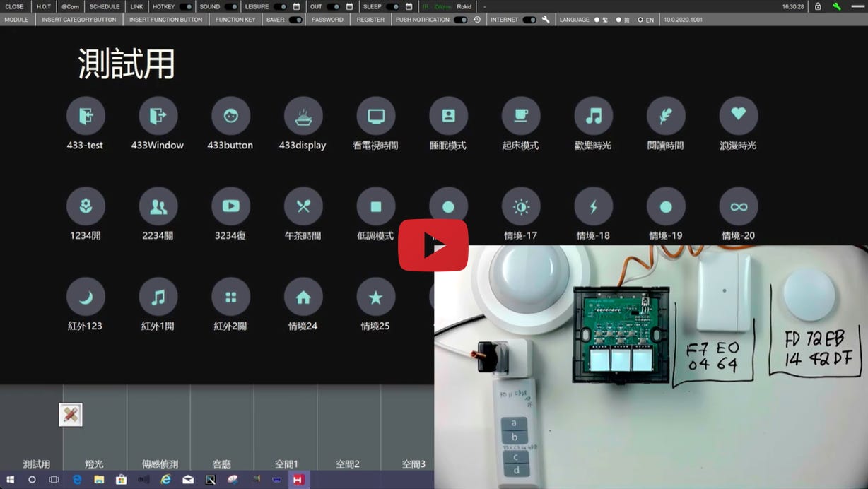Activate the 歡樂時光 music note icon
This screenshot has width=868, height=489.
tap(593, 116)
